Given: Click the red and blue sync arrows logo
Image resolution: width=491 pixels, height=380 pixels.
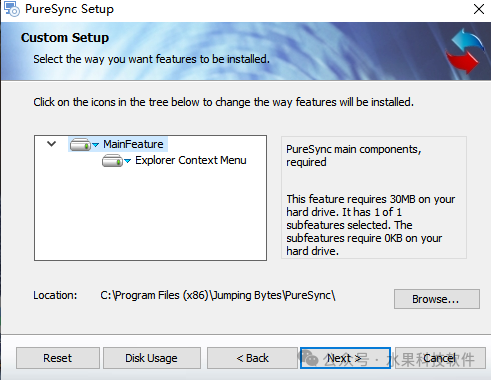Looking at the screenshot, I should pos(466,51).
